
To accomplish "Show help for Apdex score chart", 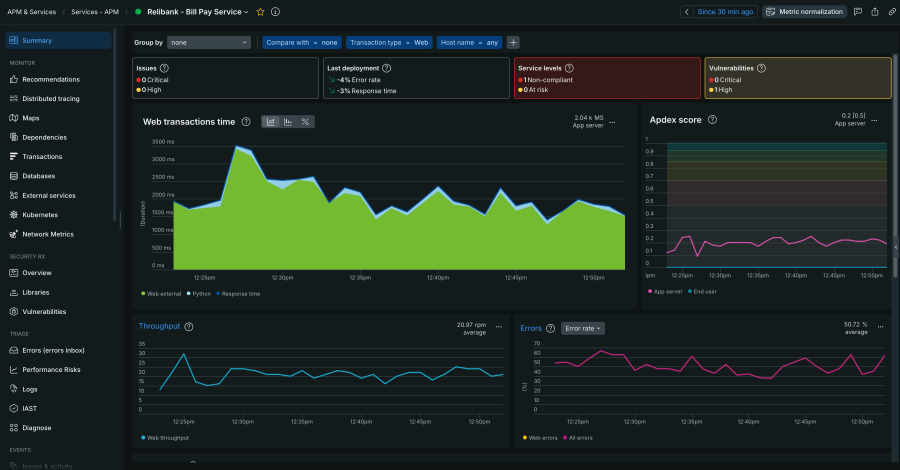I will click(x=712, y=120).
